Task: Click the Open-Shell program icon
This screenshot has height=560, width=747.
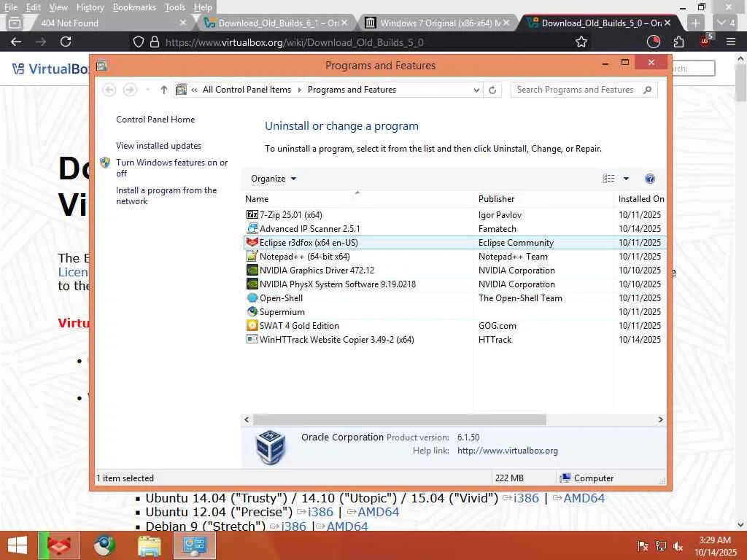Action: pos(252,297)
